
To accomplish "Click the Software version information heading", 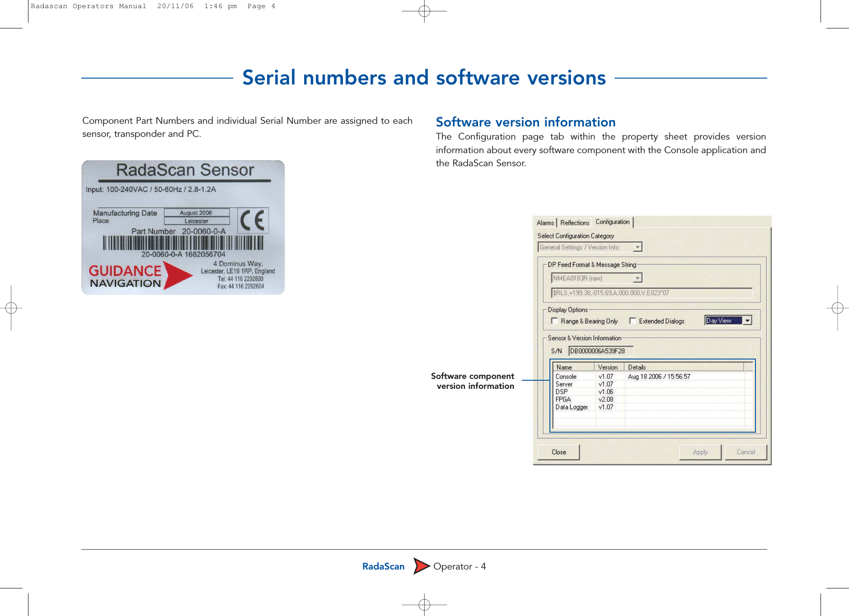I will pos(525,122).
